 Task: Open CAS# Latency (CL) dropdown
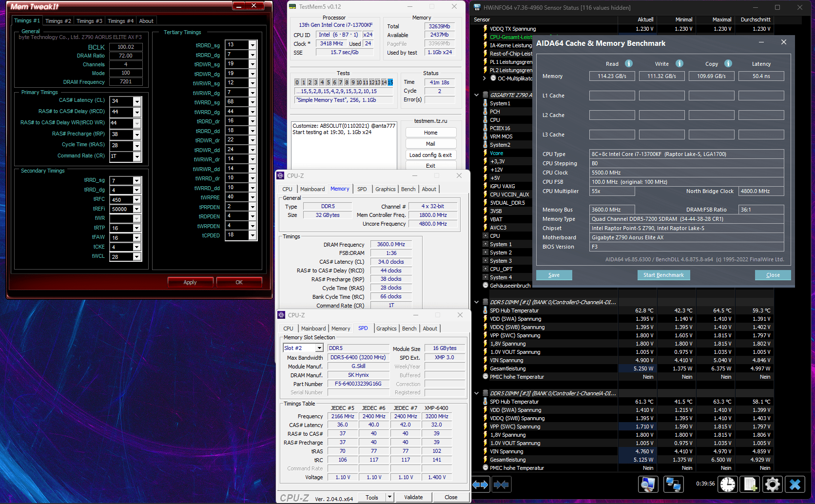137,101
